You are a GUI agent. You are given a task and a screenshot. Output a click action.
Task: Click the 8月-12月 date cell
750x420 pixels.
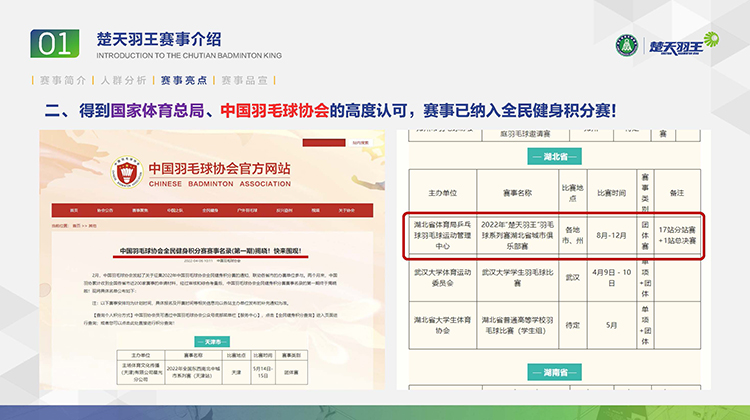(x=611, y=235)
